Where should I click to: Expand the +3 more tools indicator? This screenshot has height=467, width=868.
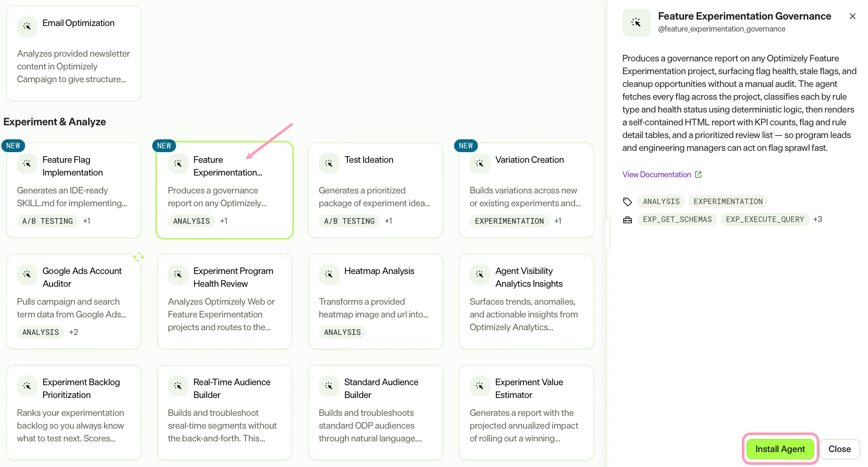(x=818, y=219)
